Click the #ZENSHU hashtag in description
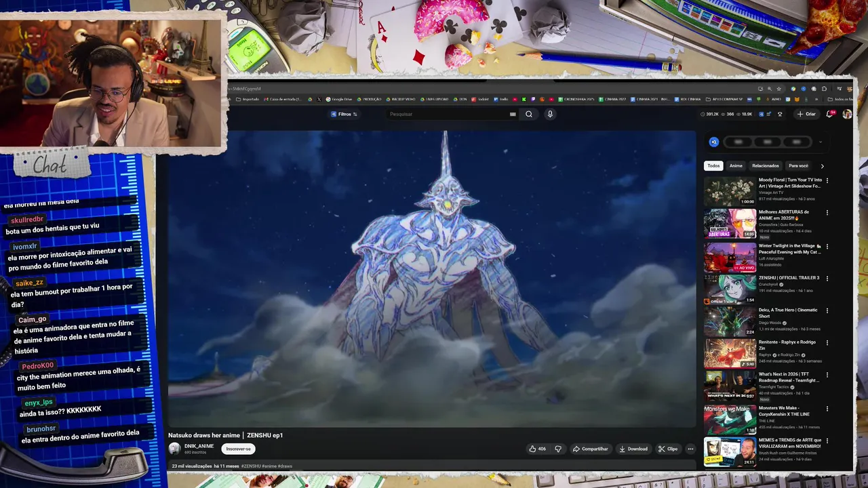 [250, 466]
